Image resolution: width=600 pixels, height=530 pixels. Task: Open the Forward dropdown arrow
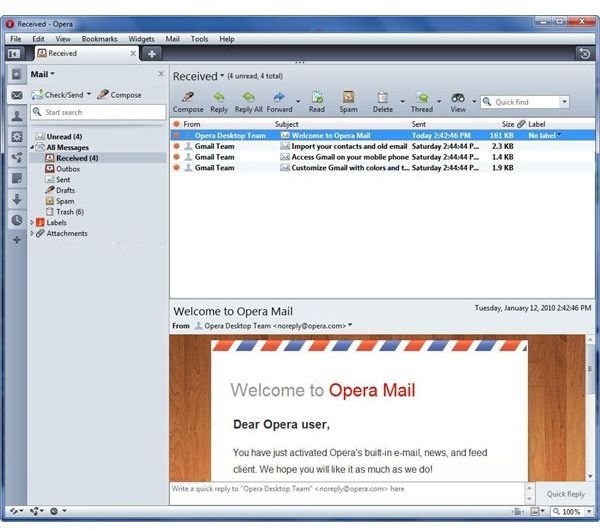pos(298,102)
